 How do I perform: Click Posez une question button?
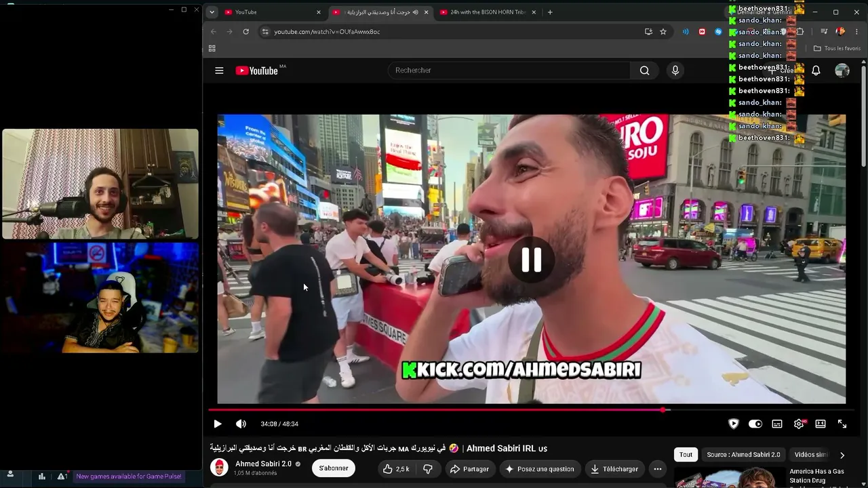(539, 469)
